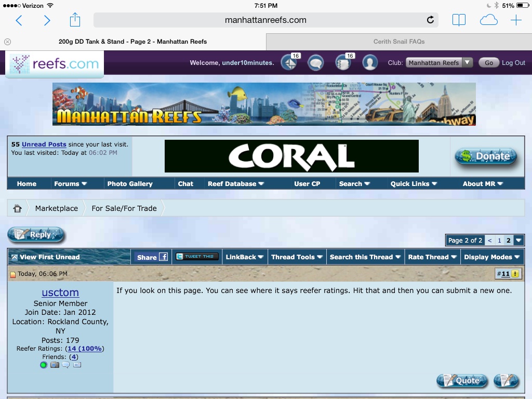Open Search this Thread dropdown

(365, 257)
